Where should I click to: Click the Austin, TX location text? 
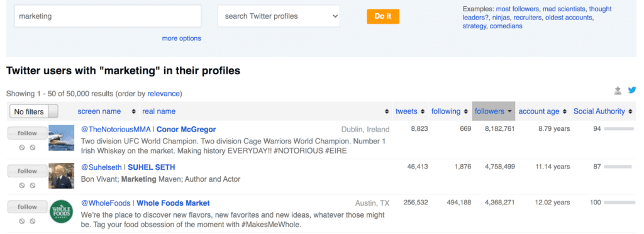(372, 203)
